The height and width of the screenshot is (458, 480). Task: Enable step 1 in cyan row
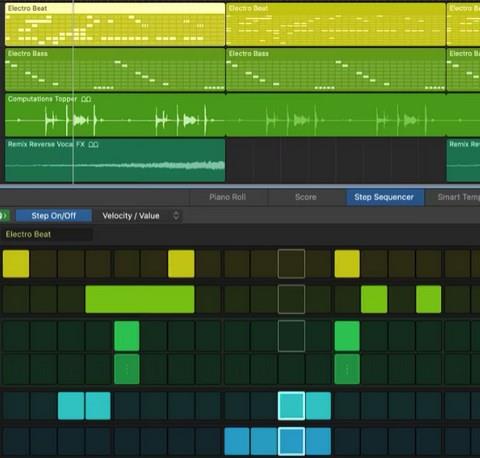pyautogui.click(x=16, y=406)
